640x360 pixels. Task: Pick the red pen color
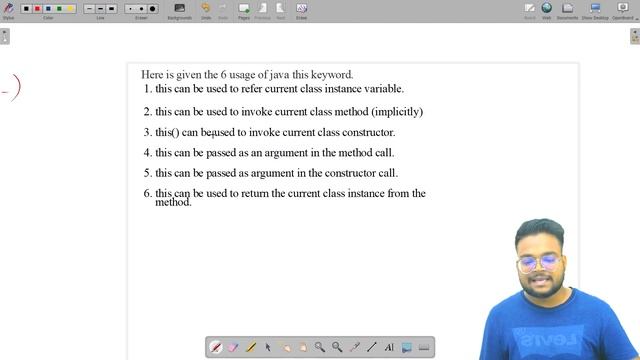pyautogui.click(x=37, y=9)
